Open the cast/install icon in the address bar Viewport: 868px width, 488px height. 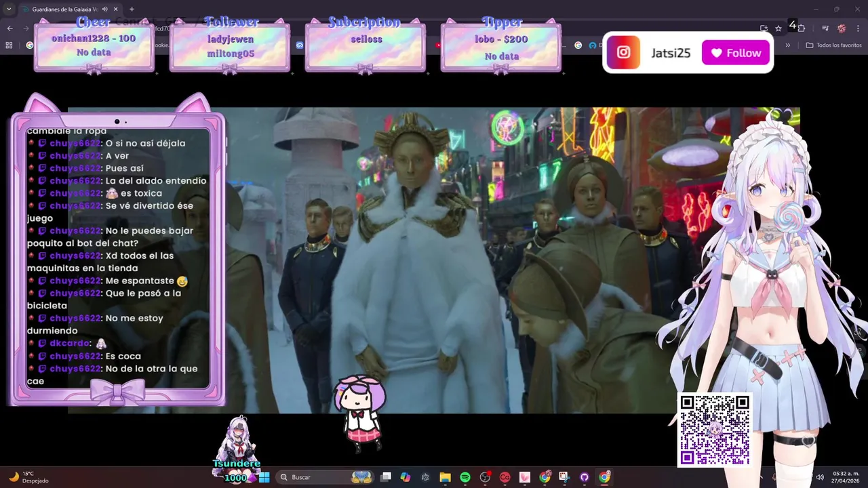764,28
